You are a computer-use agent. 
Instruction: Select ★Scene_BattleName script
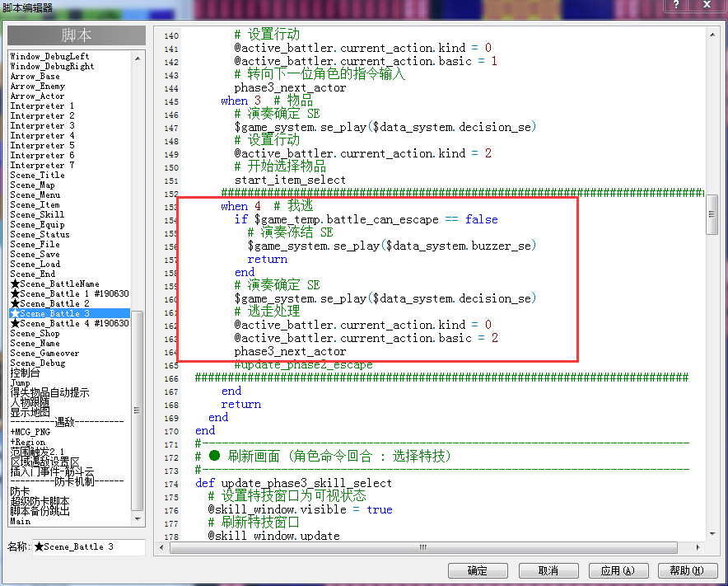pos(55,284)
